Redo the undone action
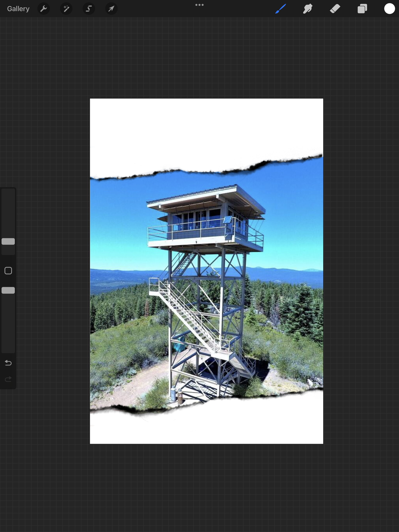This screenshot has height=532, width=399. tap(8, 379)
